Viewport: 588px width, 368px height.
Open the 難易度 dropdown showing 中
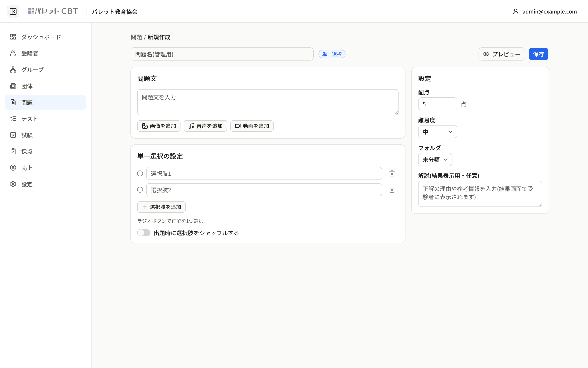(438, 132)
